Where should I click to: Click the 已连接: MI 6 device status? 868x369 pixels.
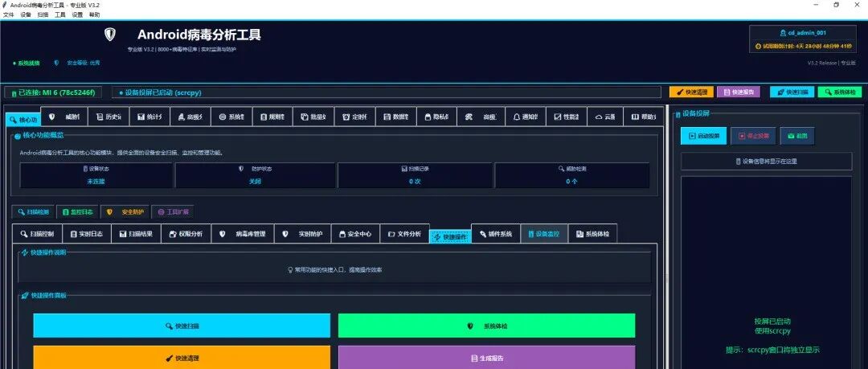click(x=52, y=92)
